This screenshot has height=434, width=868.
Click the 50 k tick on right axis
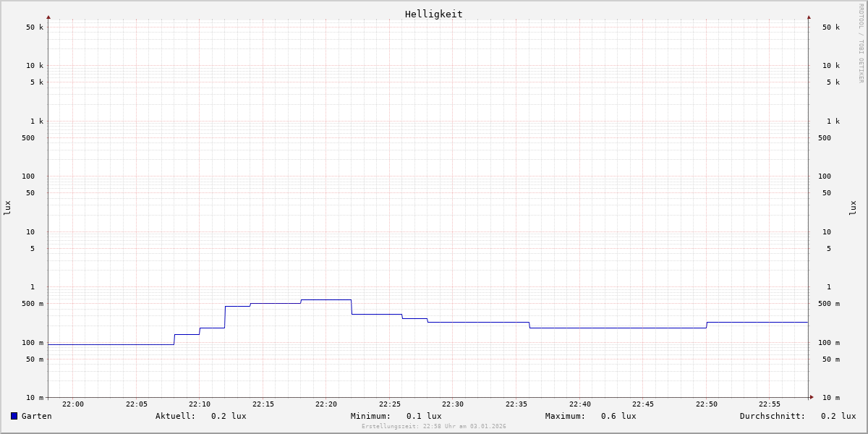831,27
